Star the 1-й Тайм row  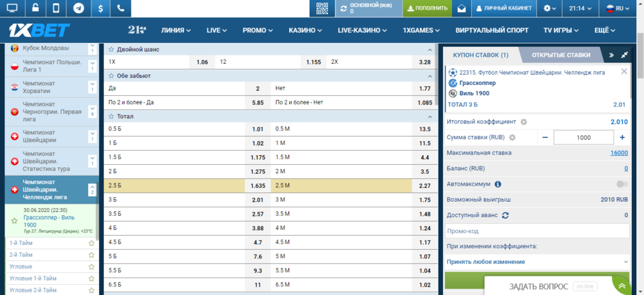point(91,243)
